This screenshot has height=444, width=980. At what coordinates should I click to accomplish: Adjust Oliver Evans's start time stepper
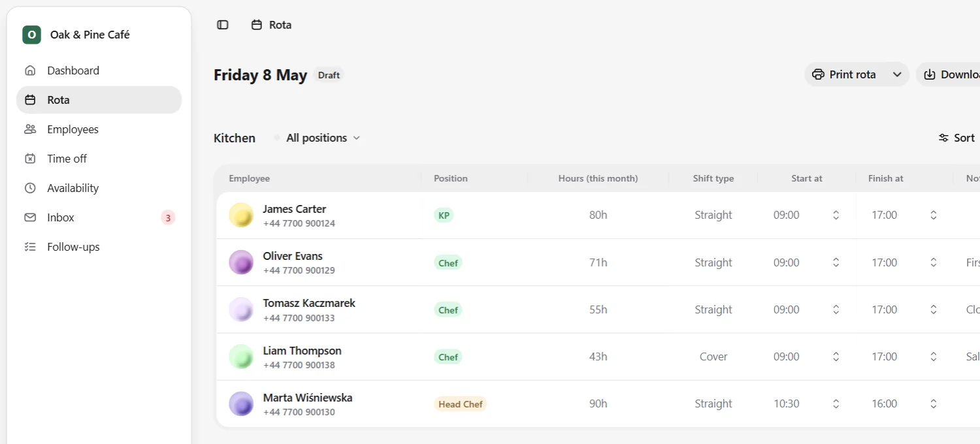click(x=836, y=262)
